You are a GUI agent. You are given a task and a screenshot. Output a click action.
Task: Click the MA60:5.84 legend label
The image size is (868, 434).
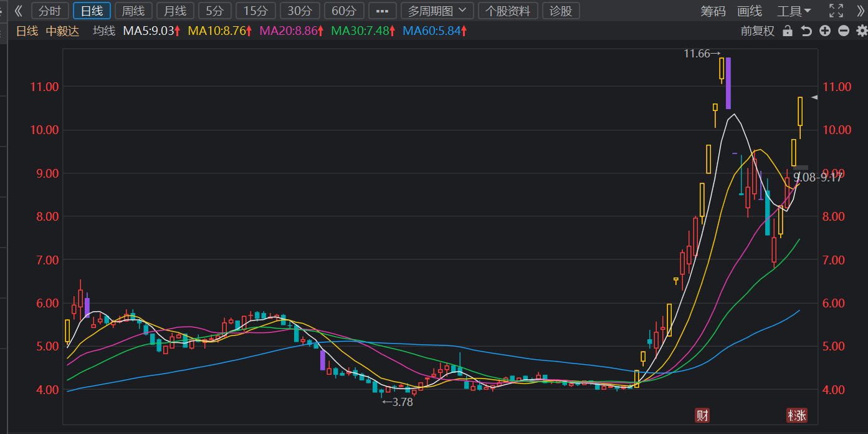435,31
